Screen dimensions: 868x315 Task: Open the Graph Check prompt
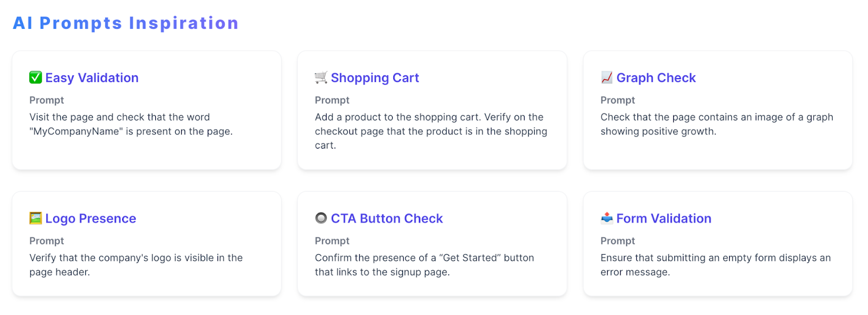click(656, 78)
